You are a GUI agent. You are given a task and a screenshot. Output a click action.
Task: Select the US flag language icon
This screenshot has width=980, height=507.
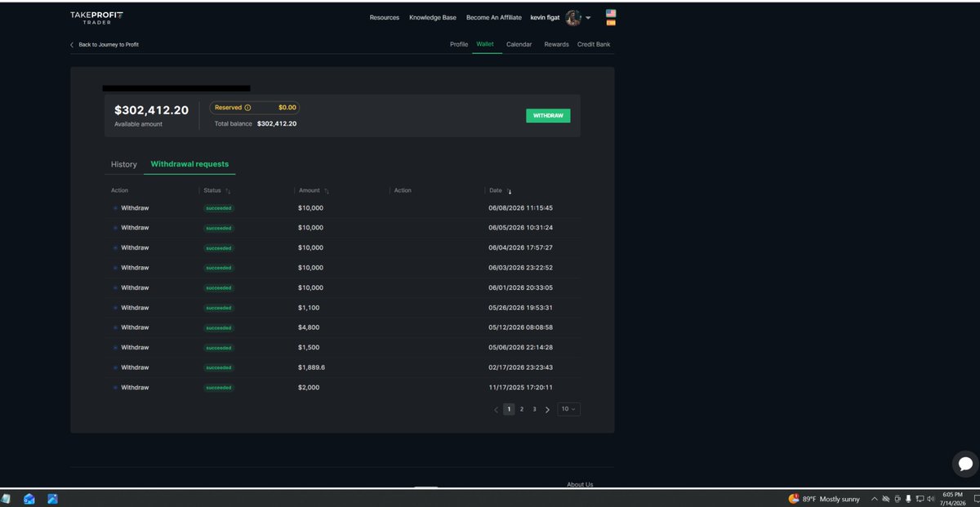pos(611,14)
